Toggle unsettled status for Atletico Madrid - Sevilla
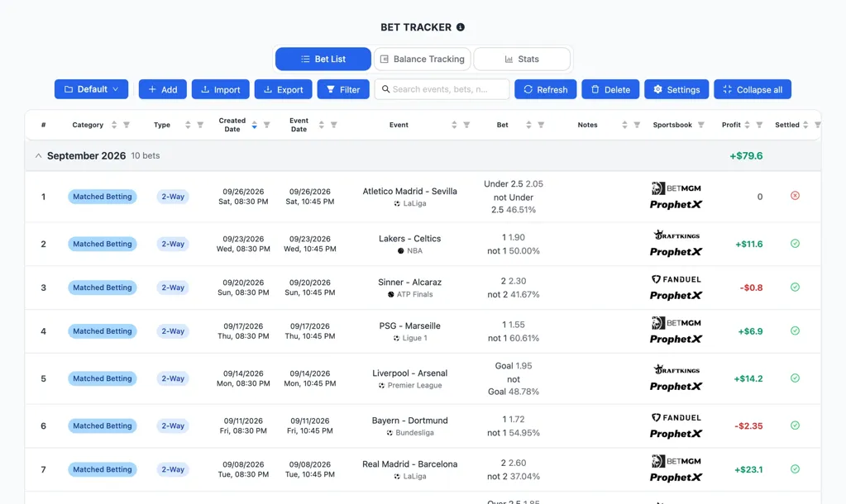The height and width of the screenshot is (504, 846). tap(795, 196)
